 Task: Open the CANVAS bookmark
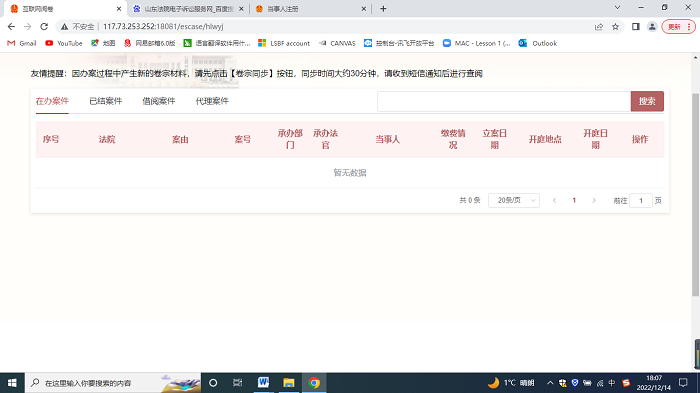pos(337,43)
